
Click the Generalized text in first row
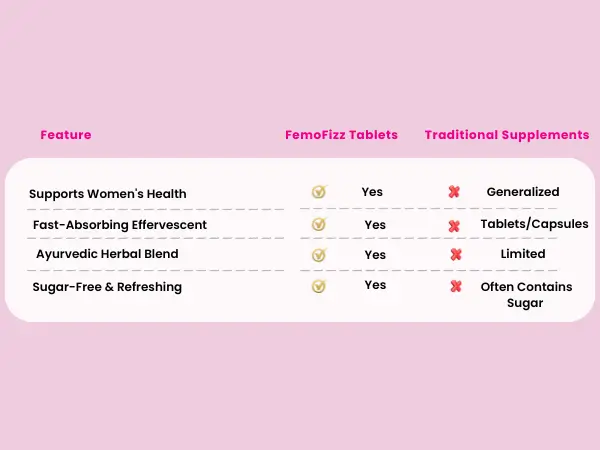tap(523, 191)
